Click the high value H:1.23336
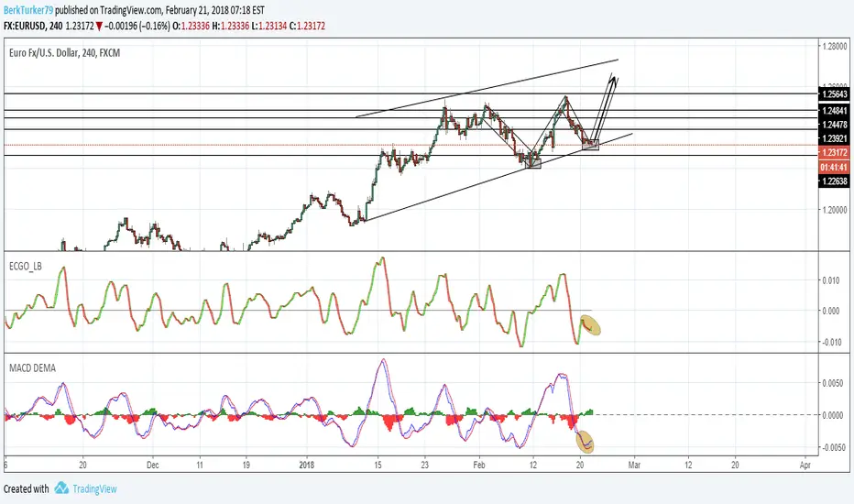Image resolution: width=854 pixels, height=504 pixels. (x=230, y=26)
